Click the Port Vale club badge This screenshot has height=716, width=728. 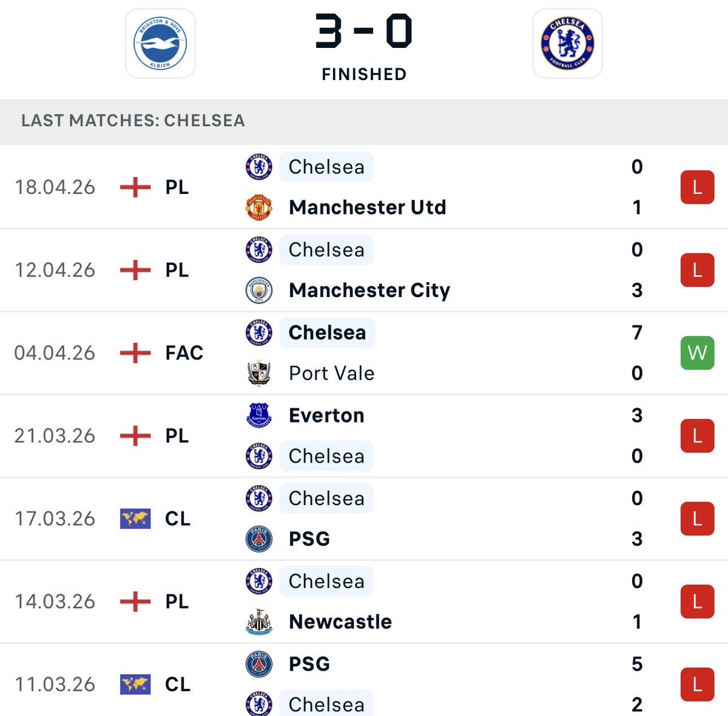tap(259, 373)
